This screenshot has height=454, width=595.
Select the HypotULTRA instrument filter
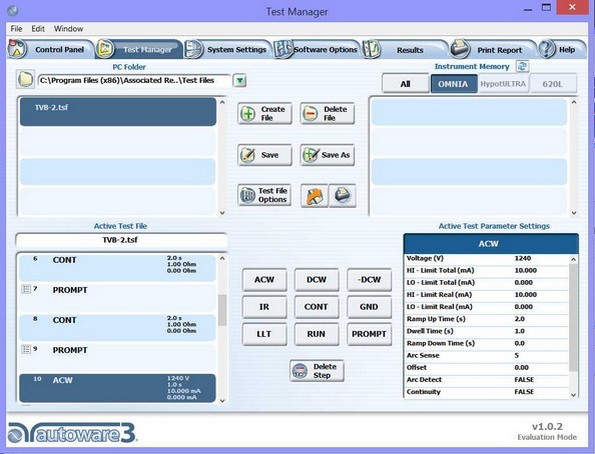pyautogui.click(x=503, y=84)
